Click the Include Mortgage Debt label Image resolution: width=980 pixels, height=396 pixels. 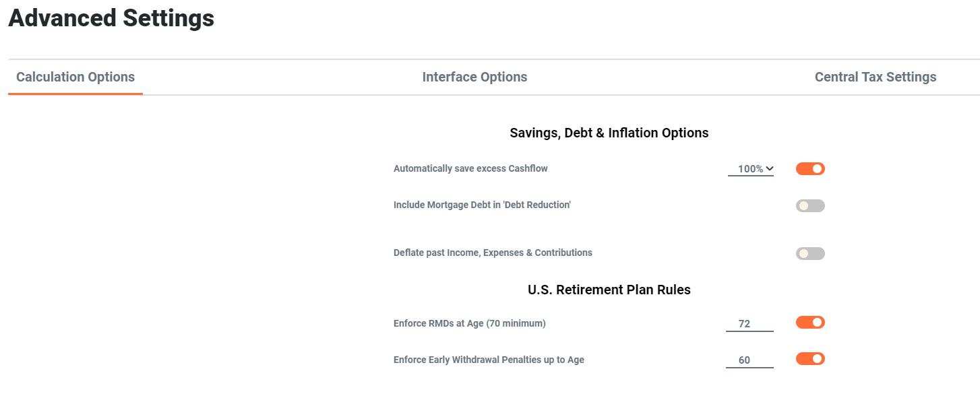click(x=482, y=204)
